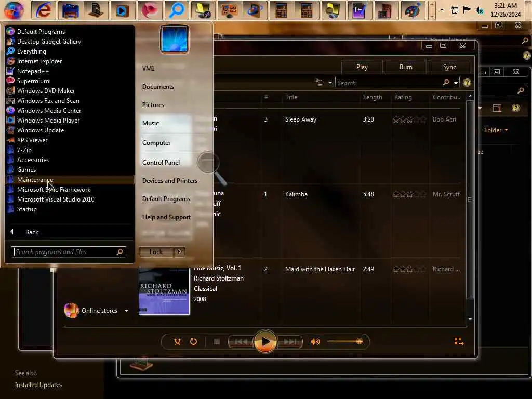The height and width of the screenshot is (399, 532).
Task: Sort the library by Title column
Action: point(291,97)
